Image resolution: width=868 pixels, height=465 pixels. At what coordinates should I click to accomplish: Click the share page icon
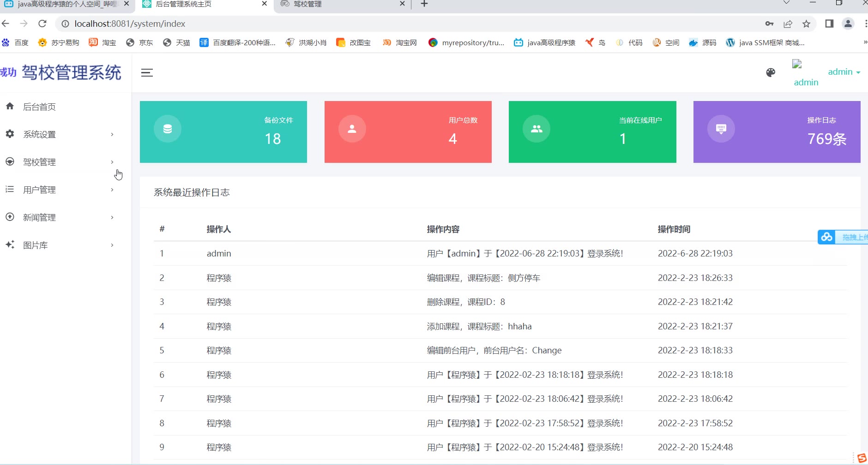tap(788, 24)
